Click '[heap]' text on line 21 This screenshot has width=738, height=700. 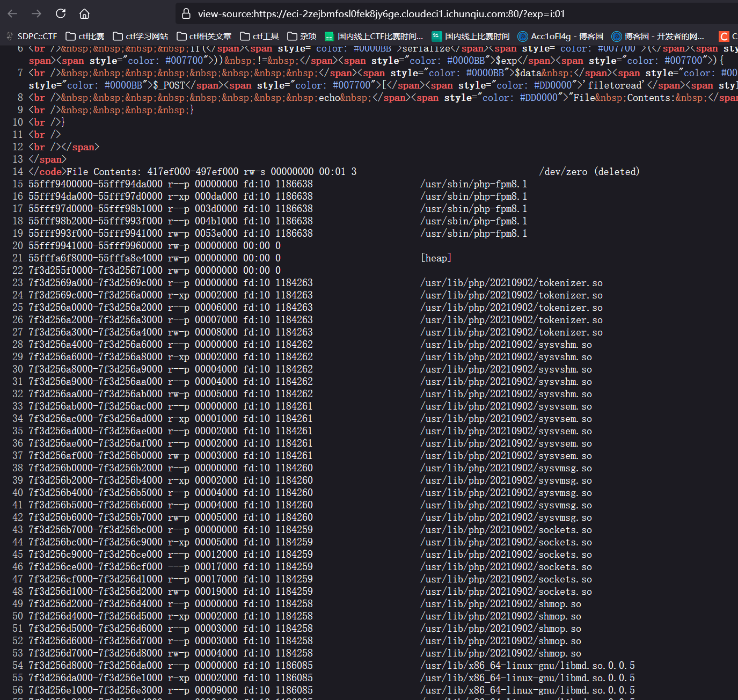pos(436,258)
